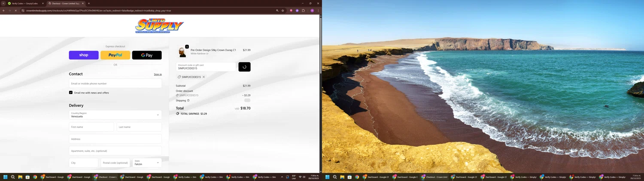
Task: Open the clock on the right monitor taskbar
Action: (636, 177)
